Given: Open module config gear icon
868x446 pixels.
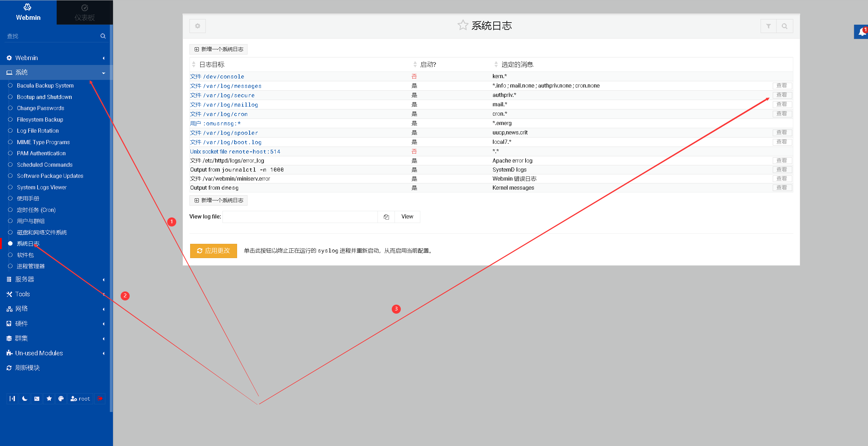Looking at the screenshot, I should click(197, 26).
